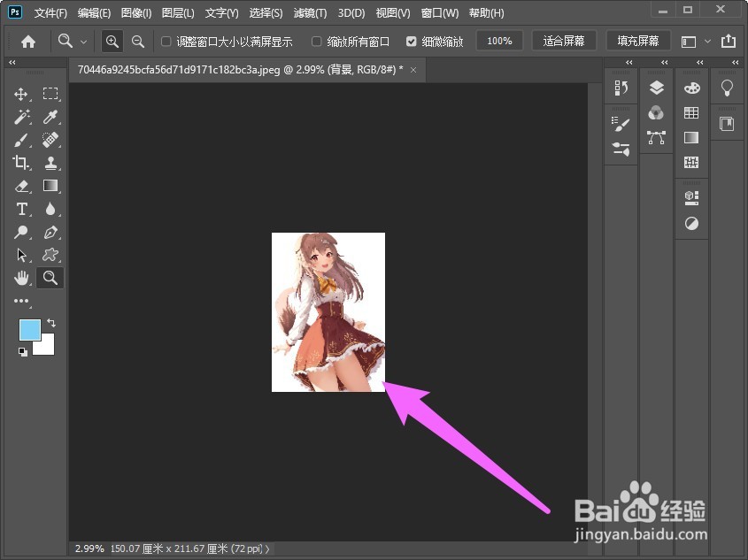Image resolution: width=748 pixels, height=560 pixels.
Task: Open status bar info arrow
Action: (267, 549)
